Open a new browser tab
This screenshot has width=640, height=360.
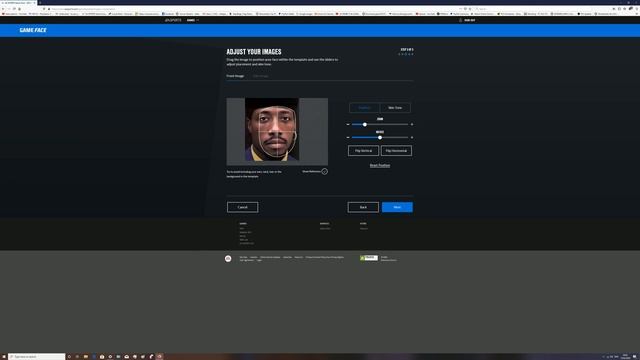pyautogui.click(x=40, y=2)
